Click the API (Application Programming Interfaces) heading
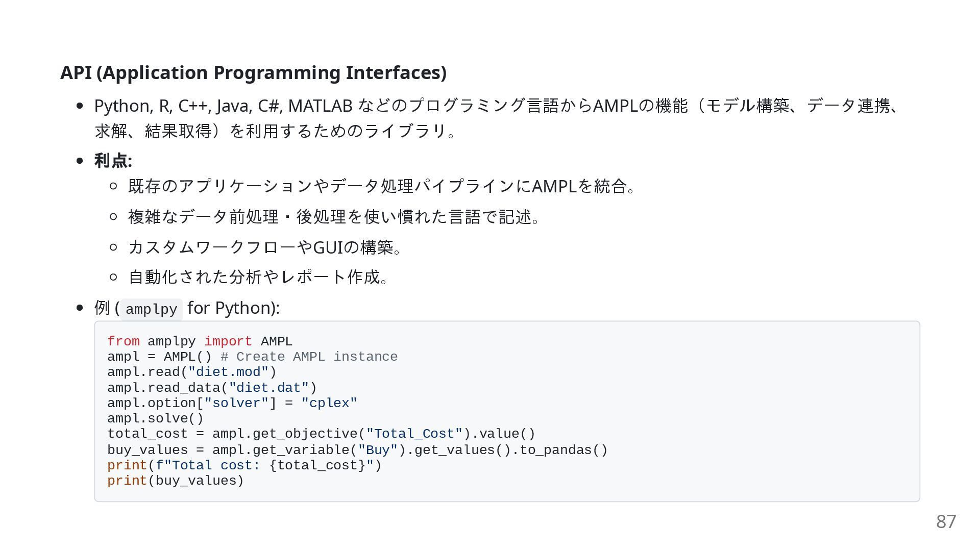This screenshot has width=980, height=551. (x=253, y=72)
